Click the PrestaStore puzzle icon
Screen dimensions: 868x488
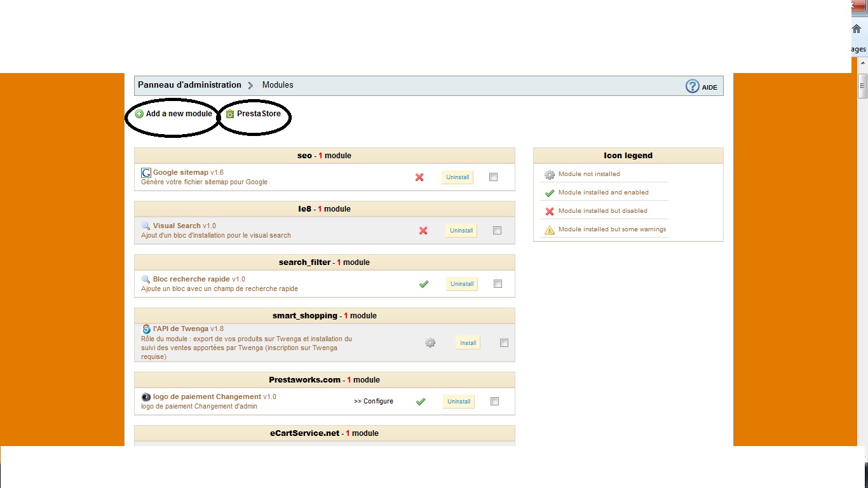click(230, 114)
